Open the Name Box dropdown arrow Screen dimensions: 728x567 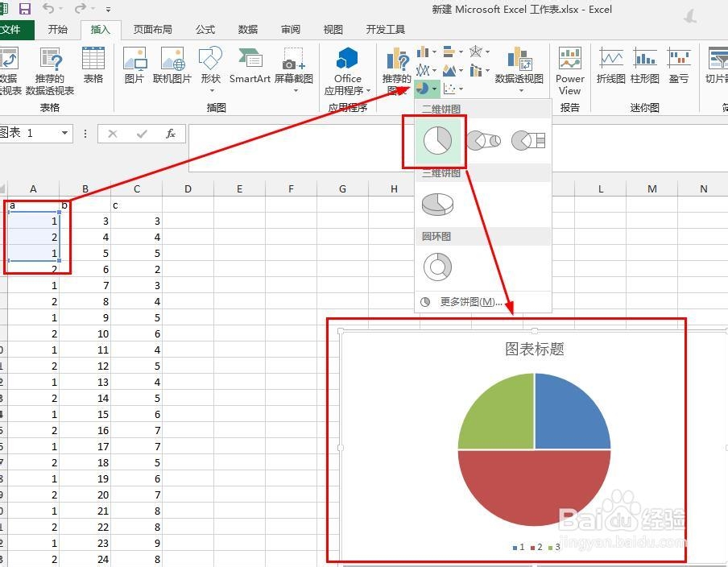click(x=64, y=134)
